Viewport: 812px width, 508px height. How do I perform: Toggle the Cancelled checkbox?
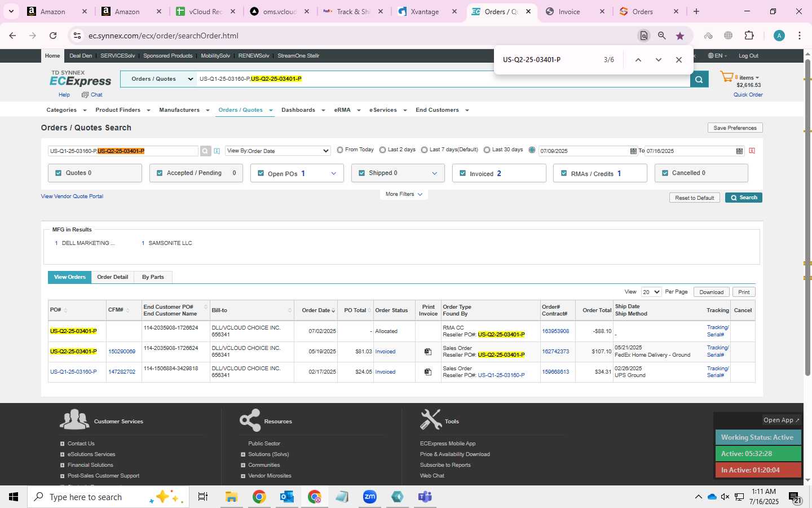(665, 173)
